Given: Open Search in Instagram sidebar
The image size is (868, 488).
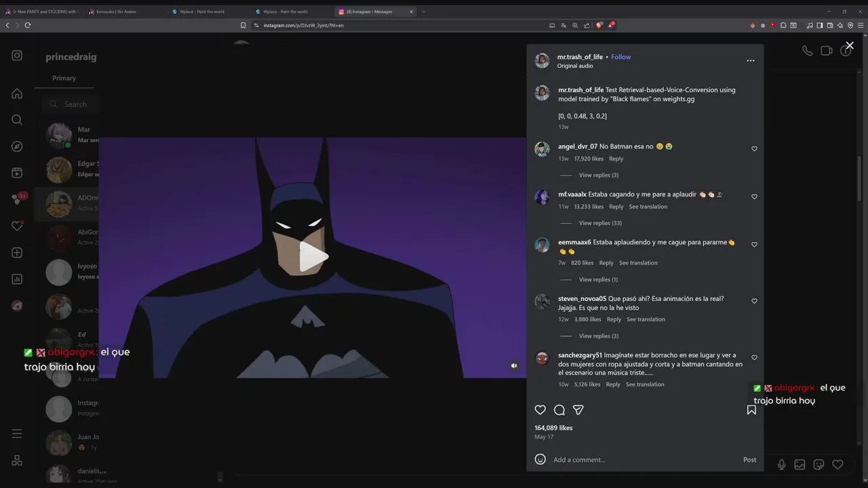Looking at the screenshot, I should pyautogui.click(x=17, y=120).
